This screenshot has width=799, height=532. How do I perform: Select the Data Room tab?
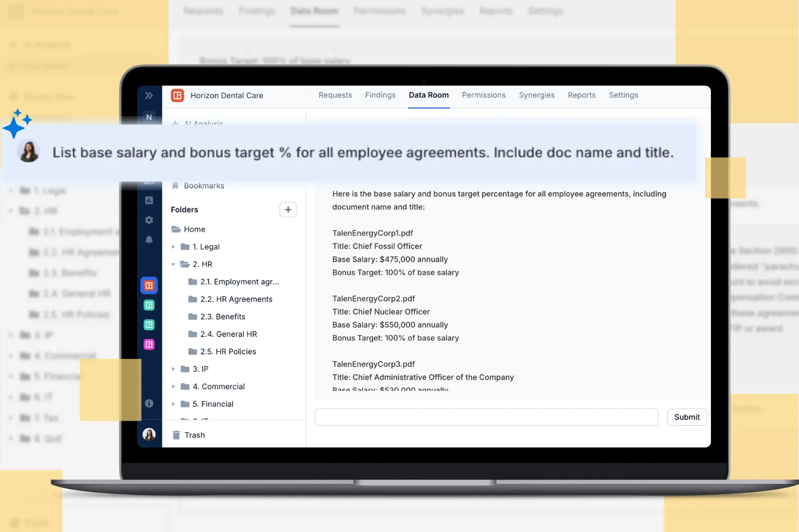429,95
